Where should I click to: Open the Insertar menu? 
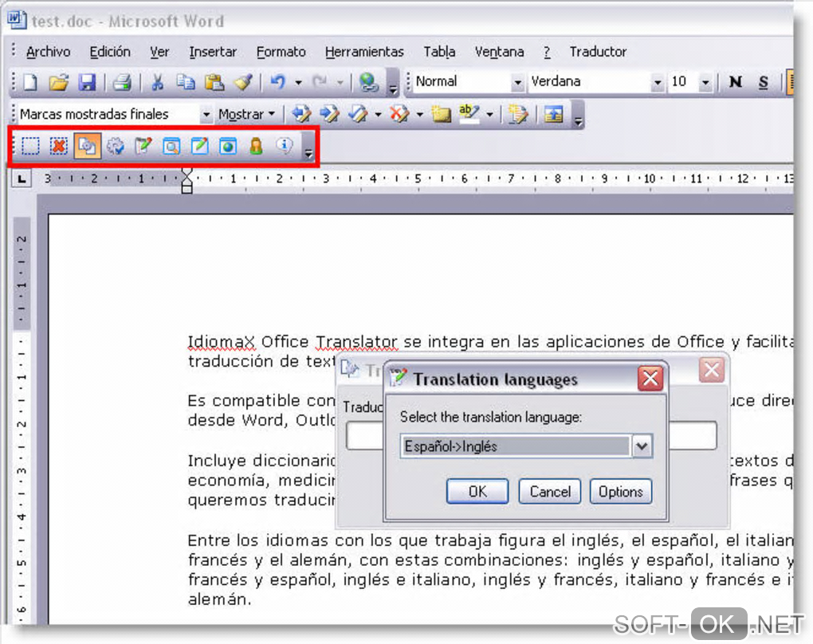(213, 52)
